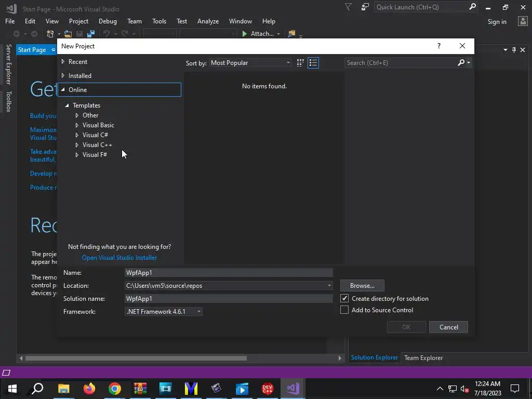
Task: Open File Explorer from the taskbar
Action: pos(64,389)
